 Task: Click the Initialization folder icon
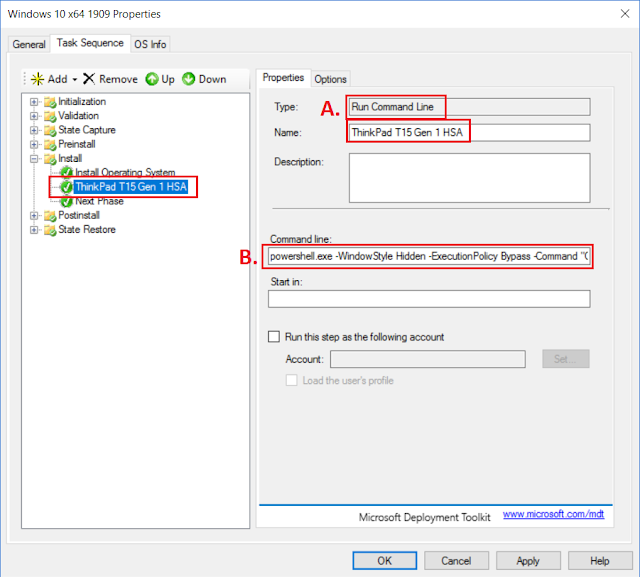50,102
